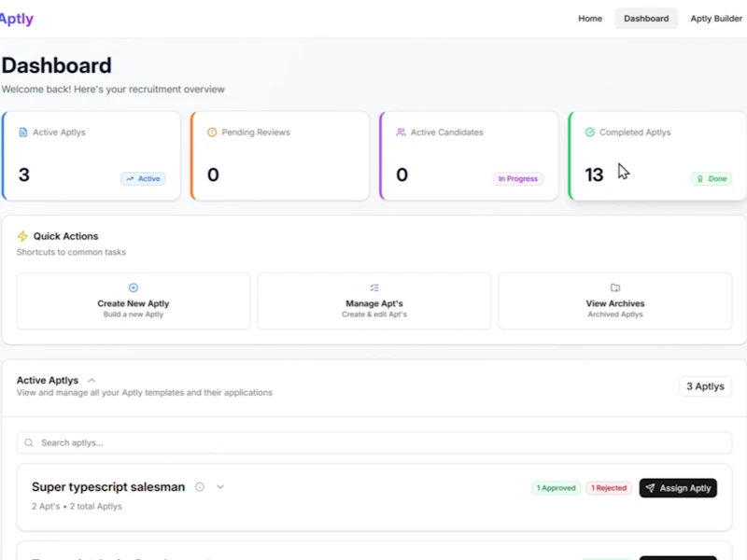This screenshot has height=560, width=747.
Task: Click the Assign Aptly button
Action: 678,488
